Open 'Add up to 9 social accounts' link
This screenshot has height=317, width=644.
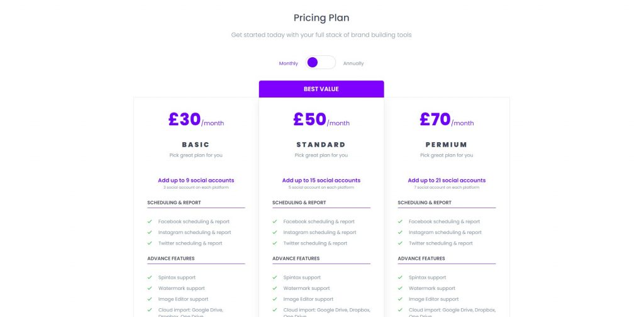click(x=196, y=181)
